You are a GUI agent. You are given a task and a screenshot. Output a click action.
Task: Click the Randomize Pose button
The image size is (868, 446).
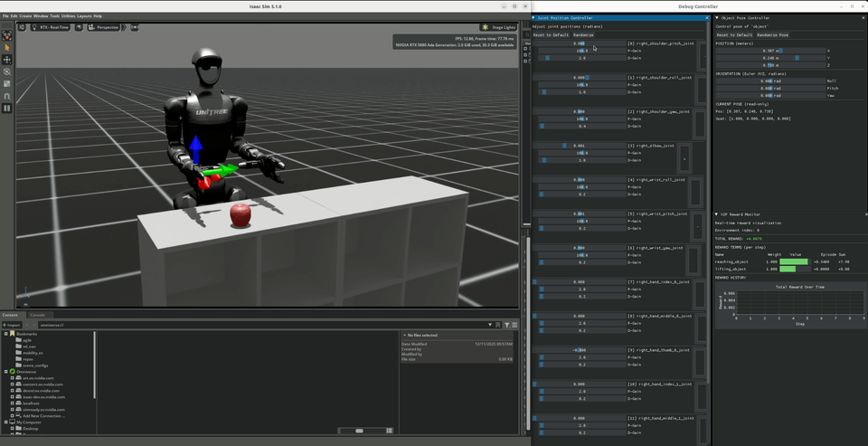[772, 35]
